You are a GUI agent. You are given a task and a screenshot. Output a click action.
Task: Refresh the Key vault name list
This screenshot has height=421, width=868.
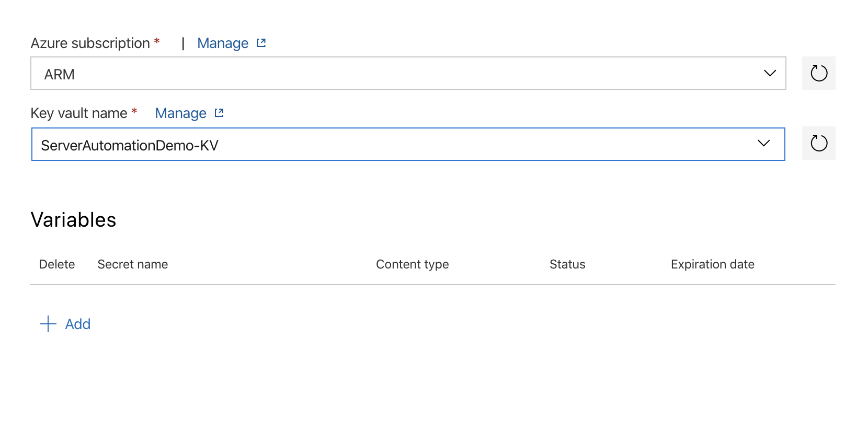point(818,143)
